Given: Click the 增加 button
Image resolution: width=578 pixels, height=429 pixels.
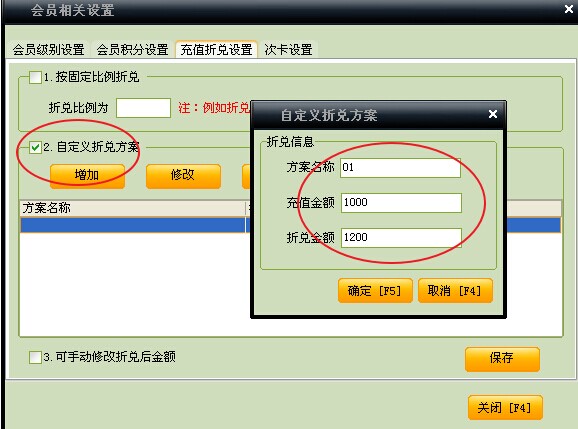Looking at the screenshot, I should point(87,176).
